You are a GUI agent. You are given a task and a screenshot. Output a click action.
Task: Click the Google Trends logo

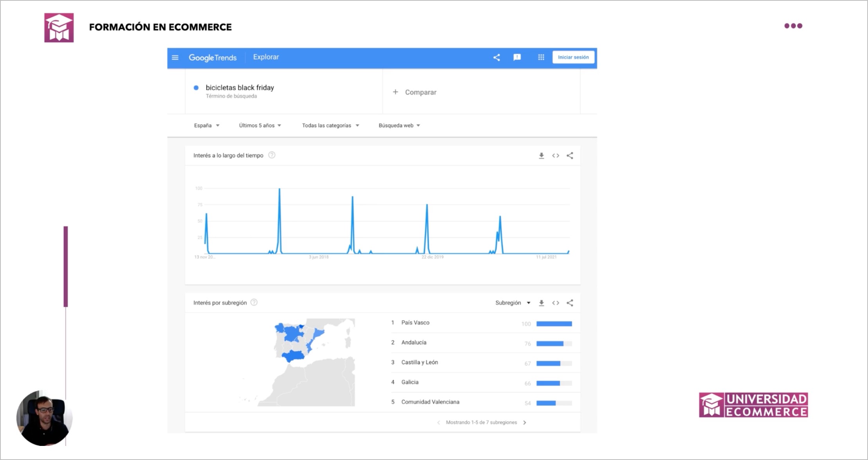[213, 57]
